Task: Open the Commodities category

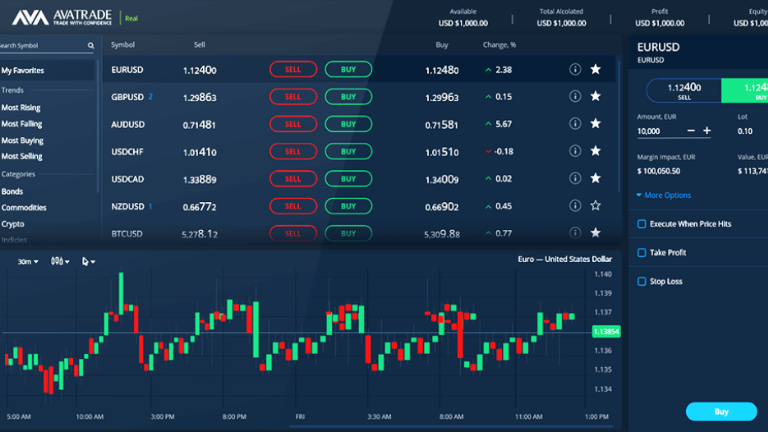Action: 24,208
